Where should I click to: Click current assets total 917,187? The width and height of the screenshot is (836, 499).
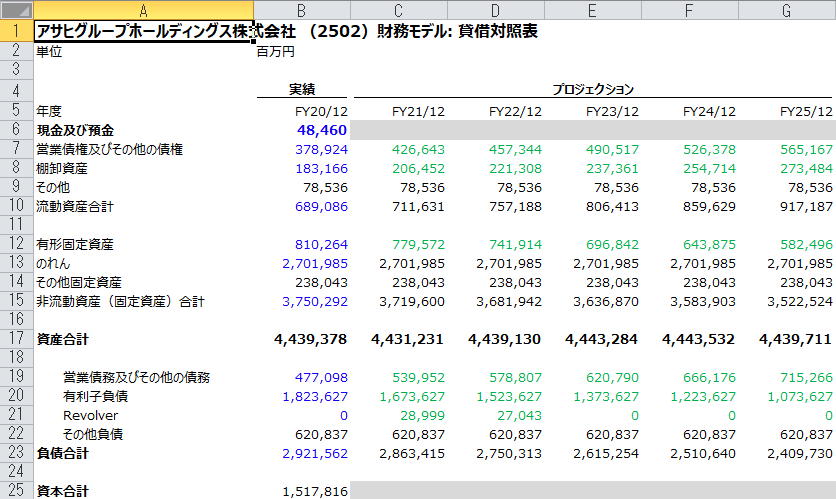[807, 206]
